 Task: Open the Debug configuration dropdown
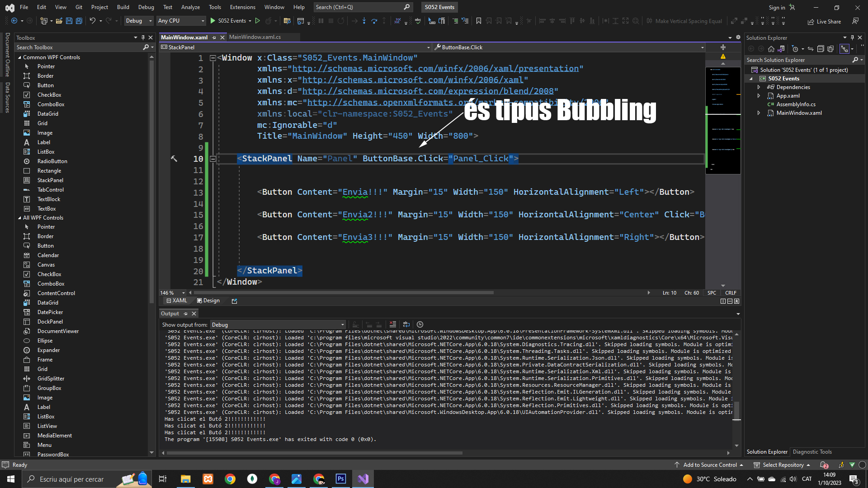[139, 21]
